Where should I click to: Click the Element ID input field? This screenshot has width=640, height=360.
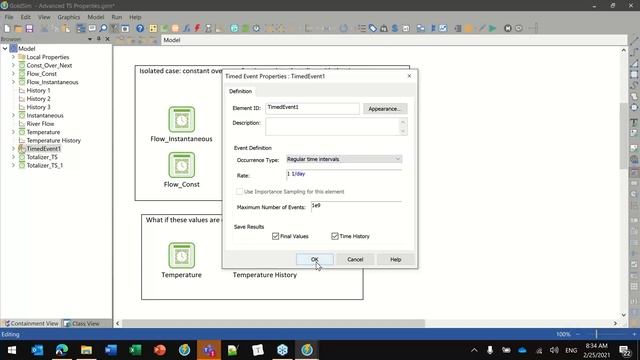(312, 108)
